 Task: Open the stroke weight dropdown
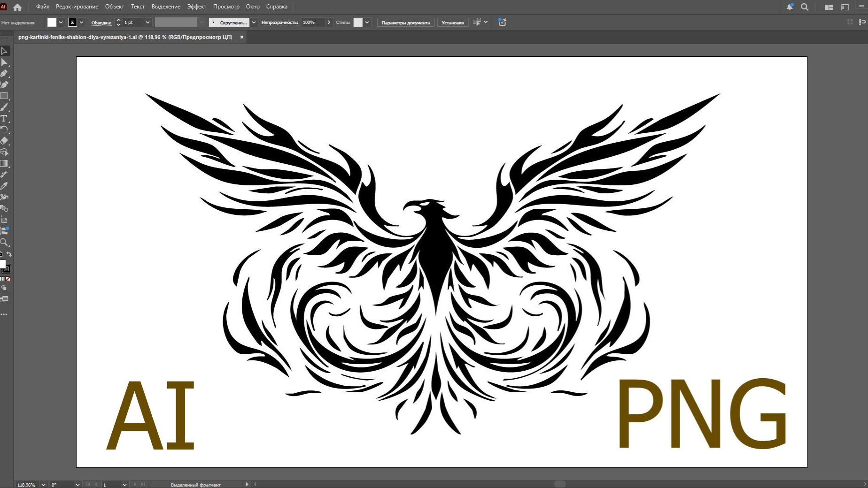coord(147,23)
